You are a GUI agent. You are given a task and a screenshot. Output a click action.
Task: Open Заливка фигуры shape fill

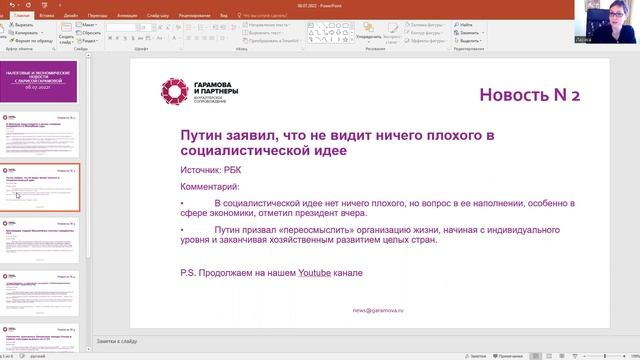tap(424, 25)
